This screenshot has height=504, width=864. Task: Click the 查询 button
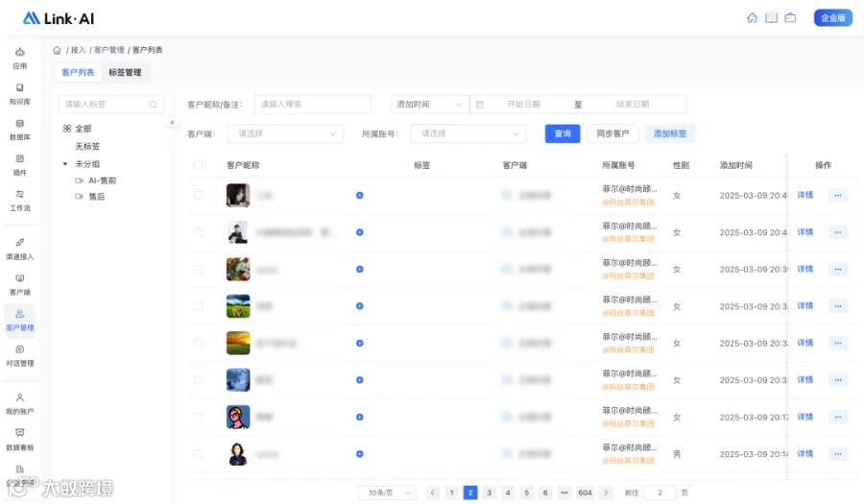click(562, 133)
